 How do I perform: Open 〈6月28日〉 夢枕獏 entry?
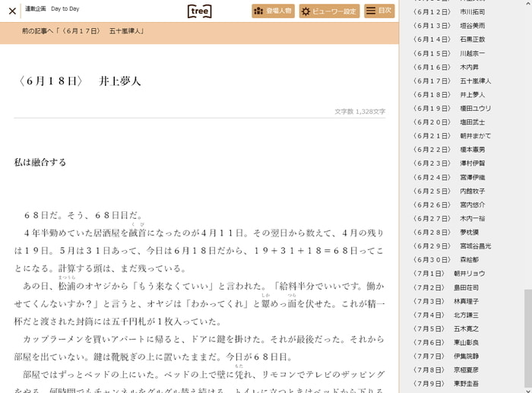pyautogui.click(x=451, y=233)
